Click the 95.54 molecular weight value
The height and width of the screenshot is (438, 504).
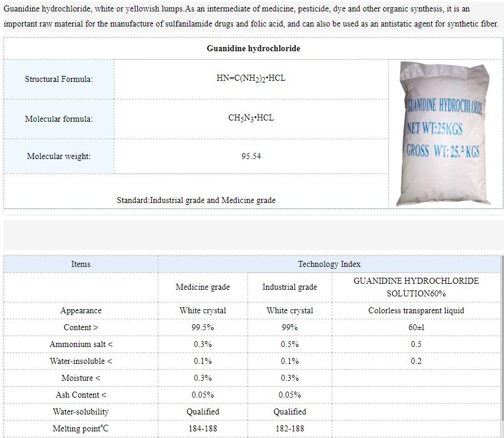[x=251, y=157]
